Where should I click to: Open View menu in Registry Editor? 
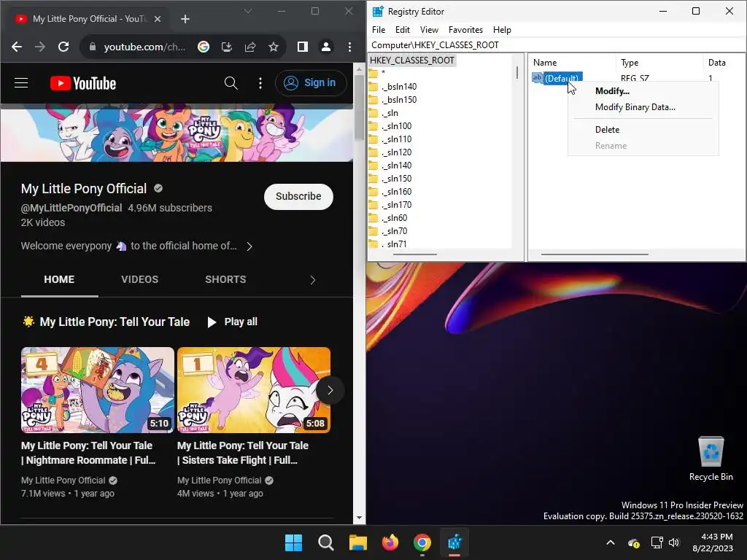[429, 29]
